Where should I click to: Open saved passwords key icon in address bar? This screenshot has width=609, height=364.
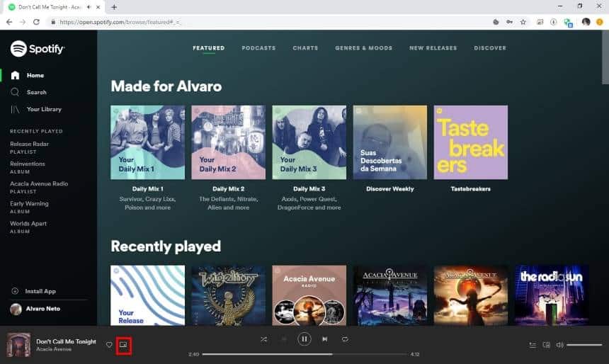coord(509,22)
